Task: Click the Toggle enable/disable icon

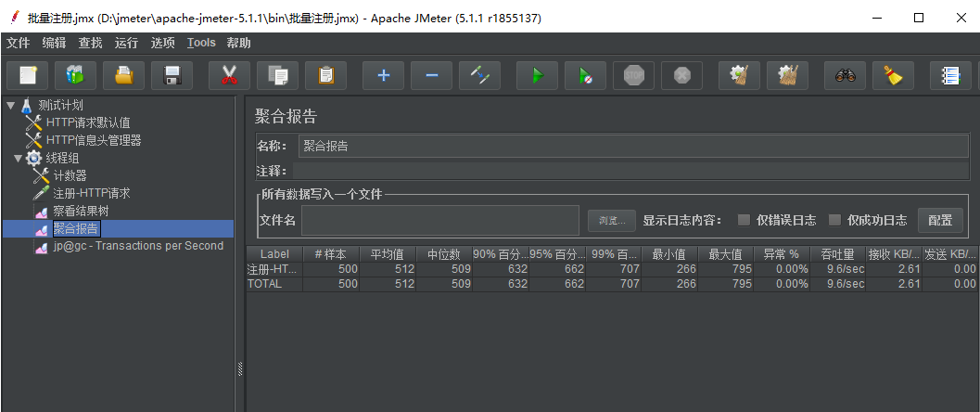Action: [479, 76]
